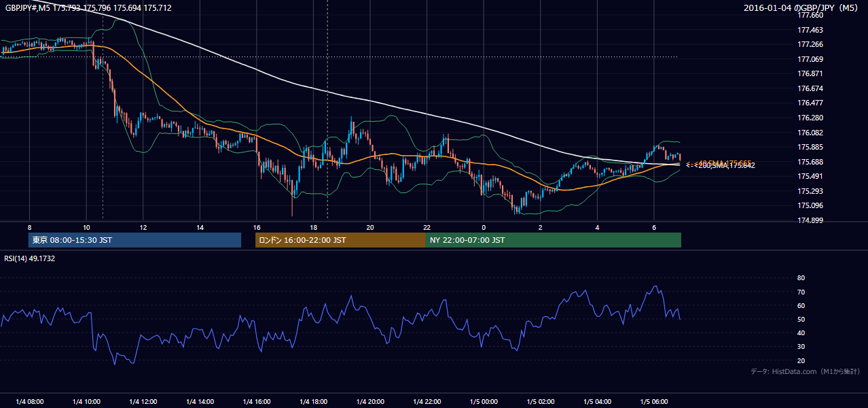Select RSI axis level 50

point(801,320)
